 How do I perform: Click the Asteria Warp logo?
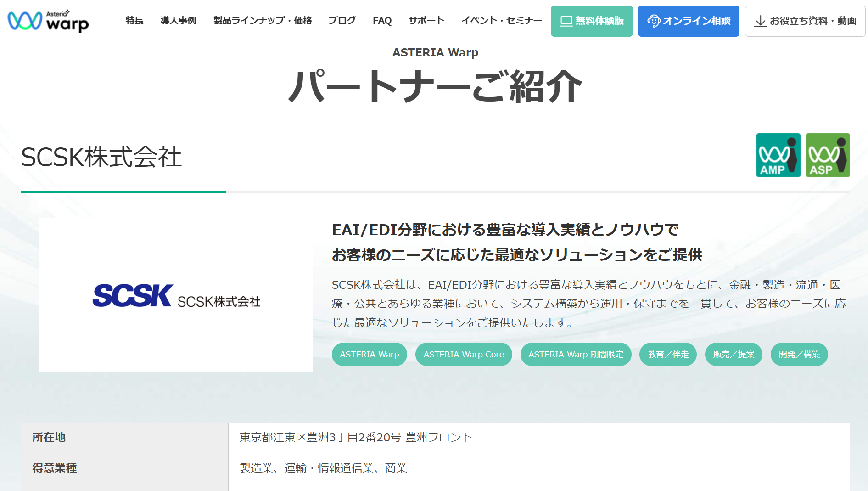point(48,21)
